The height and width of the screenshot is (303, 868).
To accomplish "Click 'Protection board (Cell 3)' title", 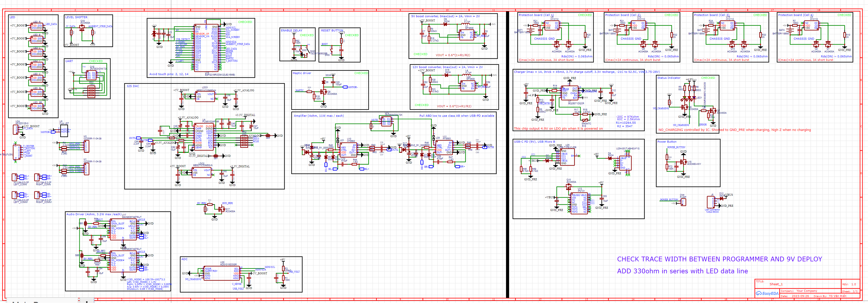I will pyautogui.click(x=712, y=15).
